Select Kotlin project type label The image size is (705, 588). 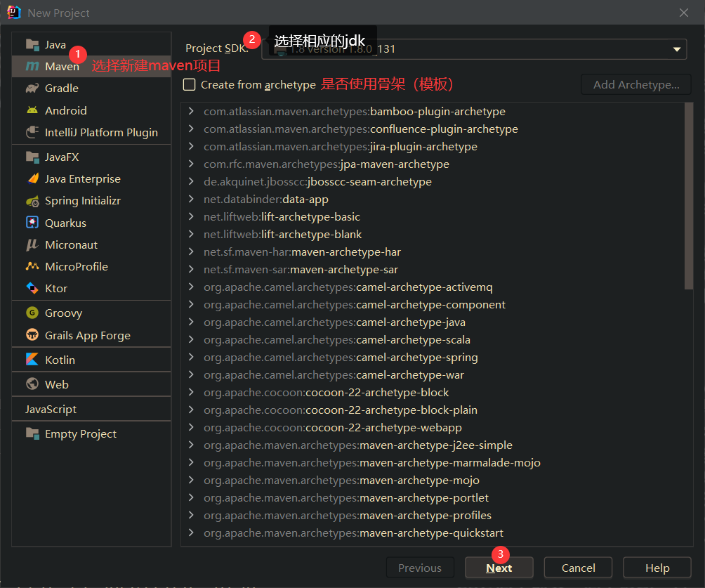point(60,360)
